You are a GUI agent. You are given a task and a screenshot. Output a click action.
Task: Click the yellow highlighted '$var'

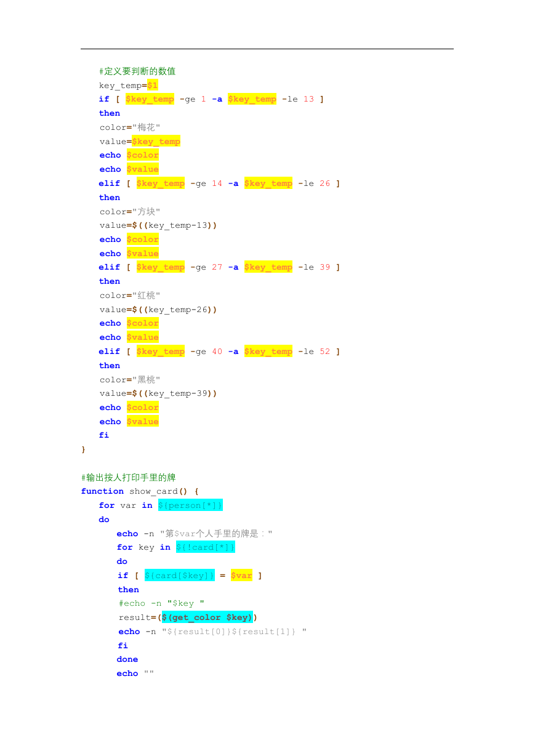coord(241,576)
